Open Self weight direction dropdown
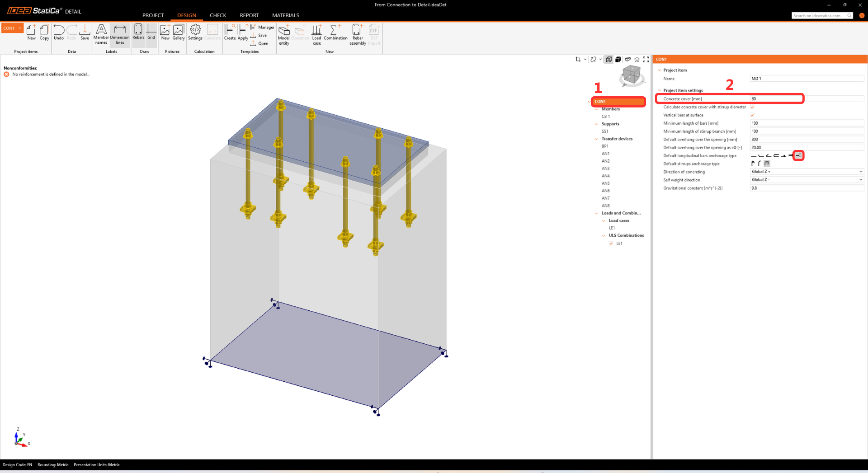This screenshot has width=868, height=473. point(807,180)
